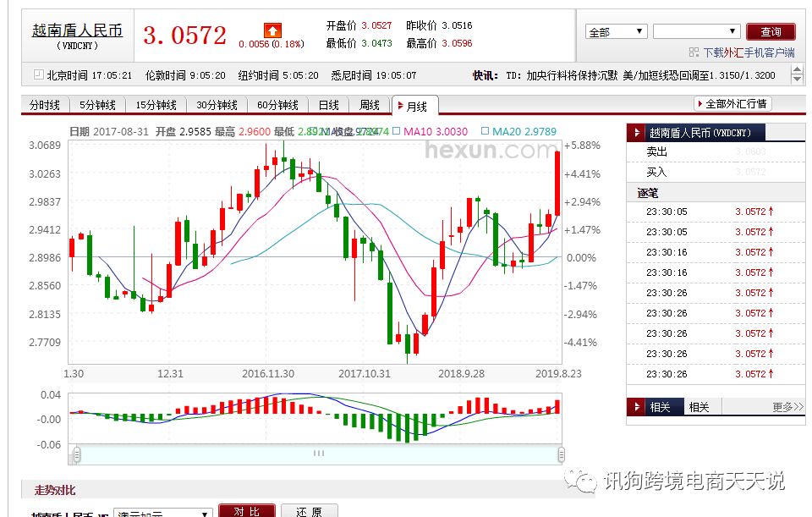Click the 2016.11.30 date axis label
Image resolution: width=812 pixels, height=517 pixels.
[x=268, y=373]
